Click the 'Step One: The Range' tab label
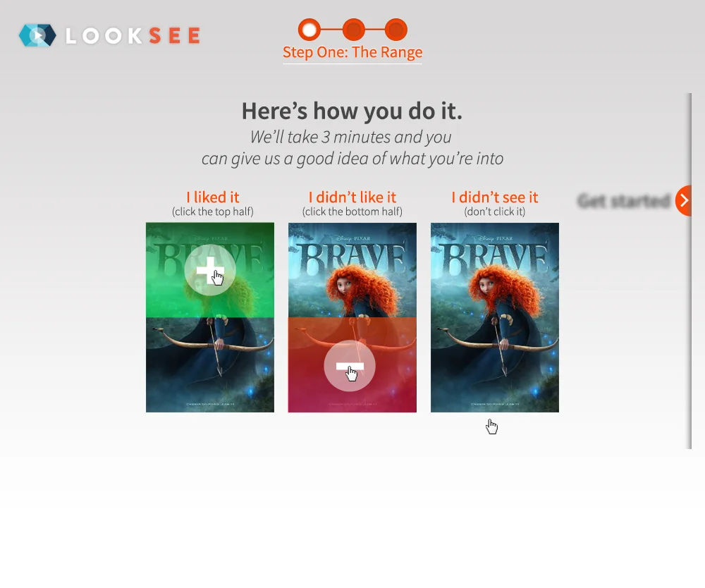The image size is (705, 588). click(x=352, y=52)
